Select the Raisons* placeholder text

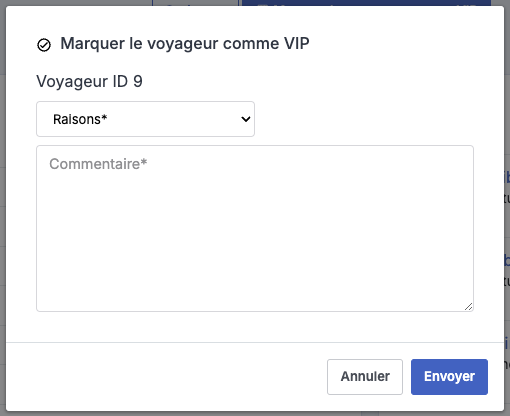(80, 119)
